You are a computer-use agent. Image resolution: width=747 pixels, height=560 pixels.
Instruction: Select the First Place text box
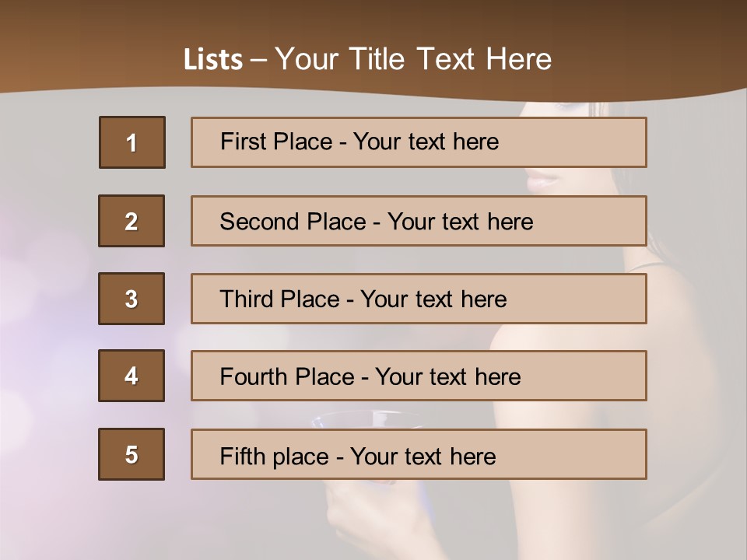point(419,142)
